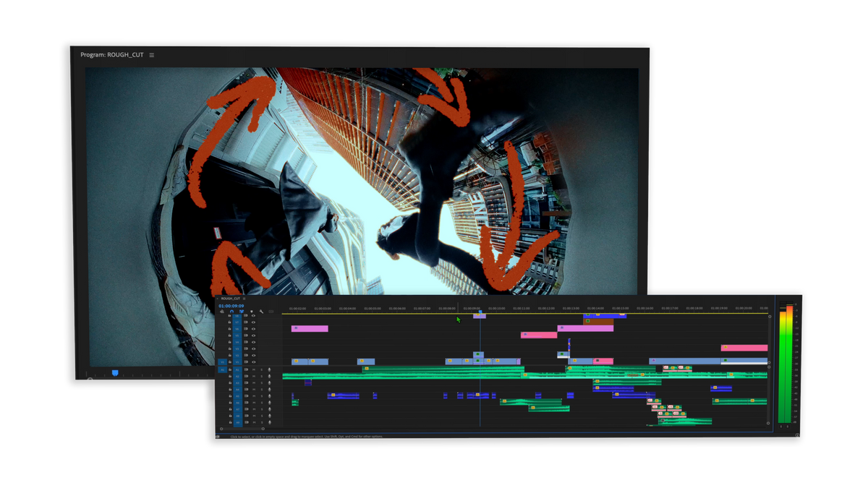Image resolution: width=868 pixels, height=488 pixels.
Task: Open the Program monitor panel menu
Action: pyautogui.click(x=152, y=55)
